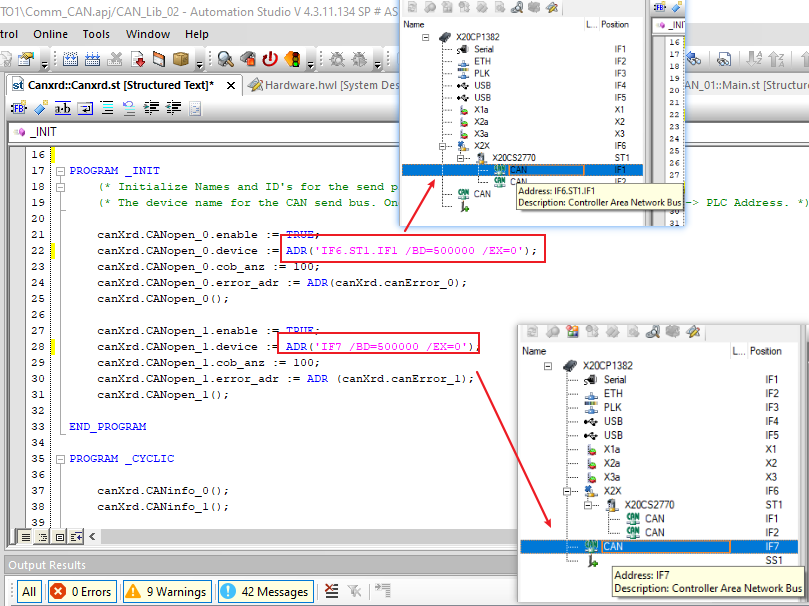The height and width of the screenshot is (606, 809).
Task: Click the traffic light status icon
Action: (x=293, y=59)
